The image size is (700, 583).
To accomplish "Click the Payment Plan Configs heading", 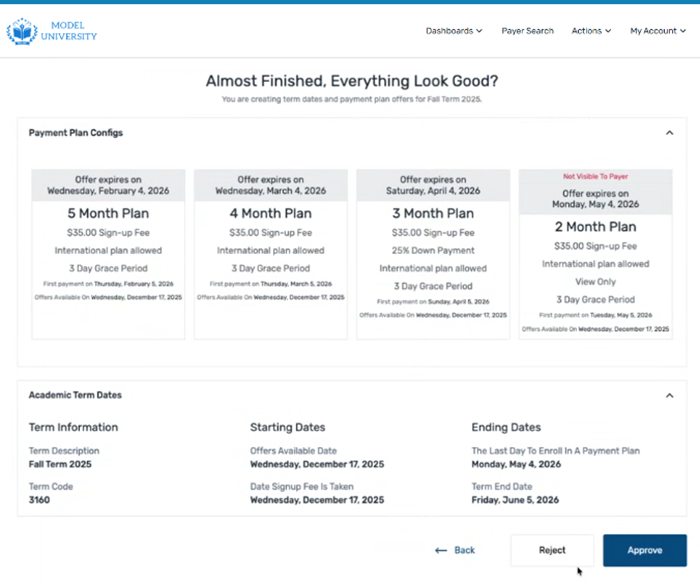I will click(x=76, y=132).
